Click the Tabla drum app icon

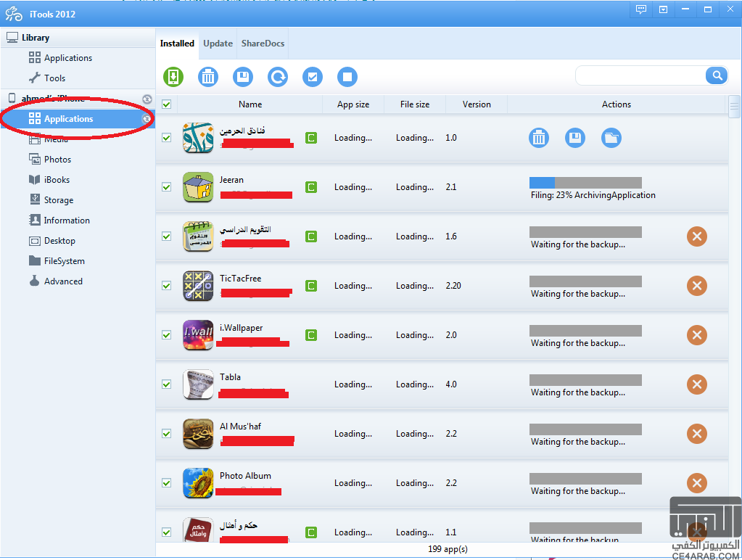pos(198,384)
